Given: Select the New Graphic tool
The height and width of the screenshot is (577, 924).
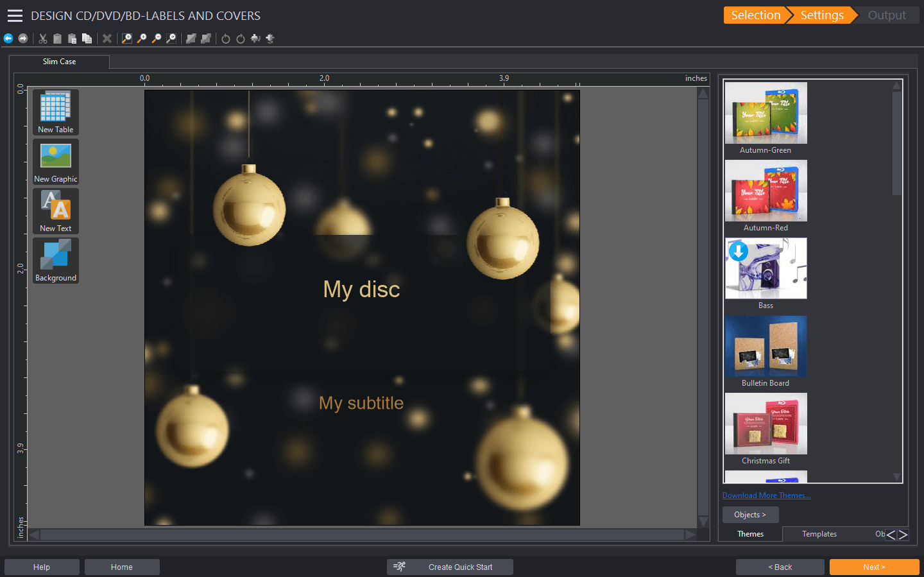Looking at the screenshot, I should [x=55, y=161].
